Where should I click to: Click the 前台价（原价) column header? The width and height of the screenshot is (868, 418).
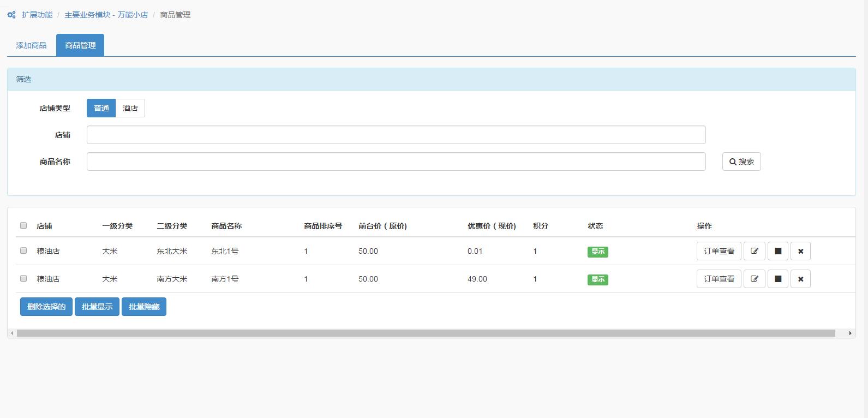pyautogui.click(x=382, y=226)
